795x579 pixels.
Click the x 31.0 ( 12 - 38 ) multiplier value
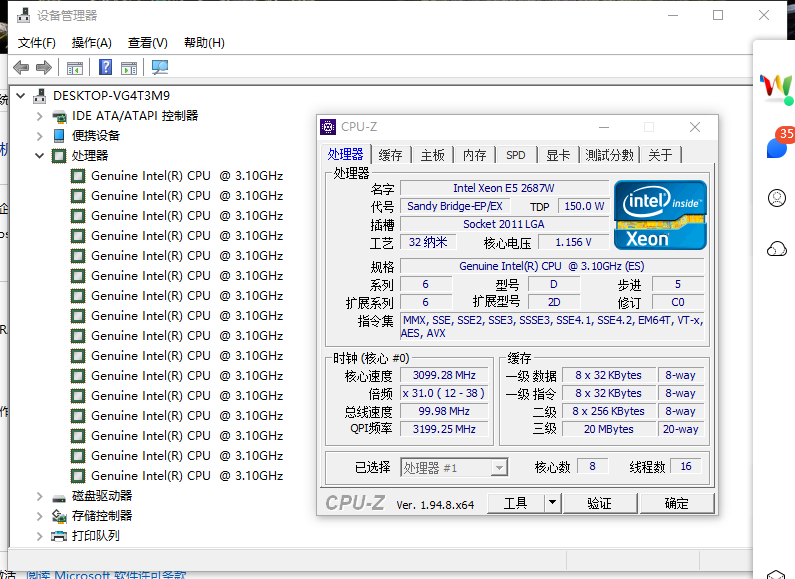tap(444, 393)
